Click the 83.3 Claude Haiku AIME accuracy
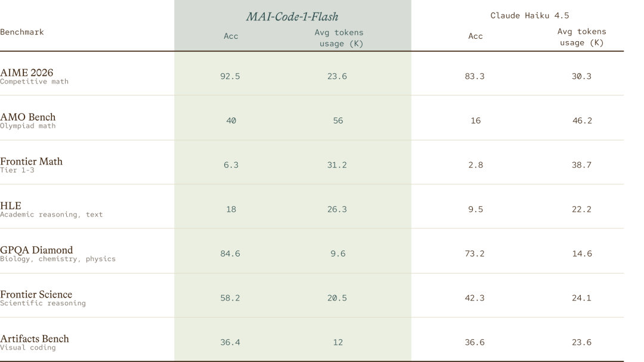Screen dimensions: 644x362 475,76
